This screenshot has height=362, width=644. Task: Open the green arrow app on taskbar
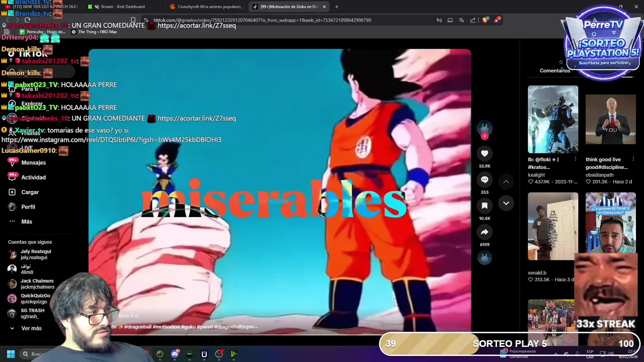[233, 354]
